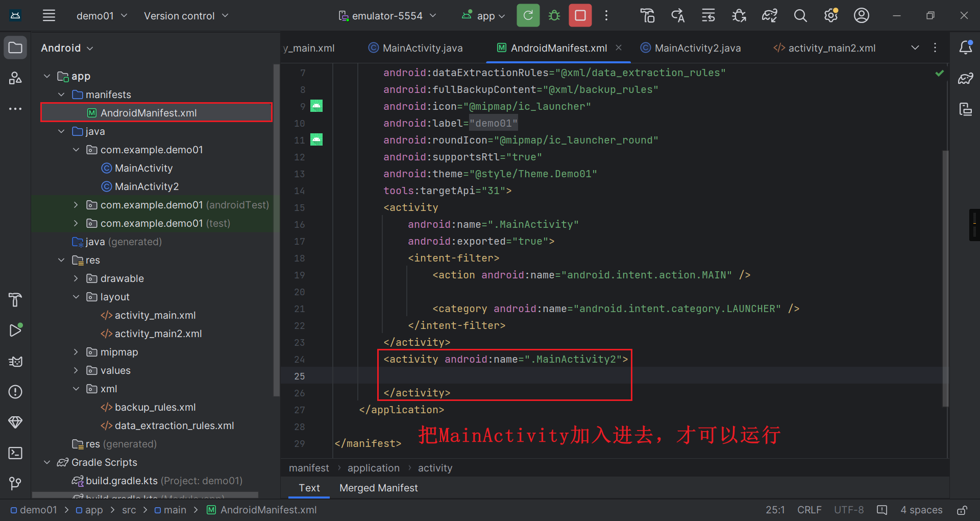This screenshot has height=521, width=980.
Task: Stop the running app
Action: [580, 15]
